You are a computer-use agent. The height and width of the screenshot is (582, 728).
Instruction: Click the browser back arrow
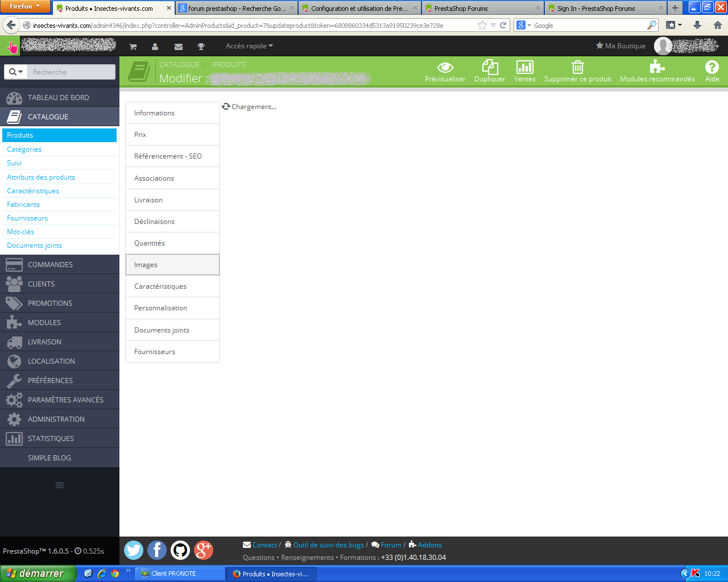11,25
